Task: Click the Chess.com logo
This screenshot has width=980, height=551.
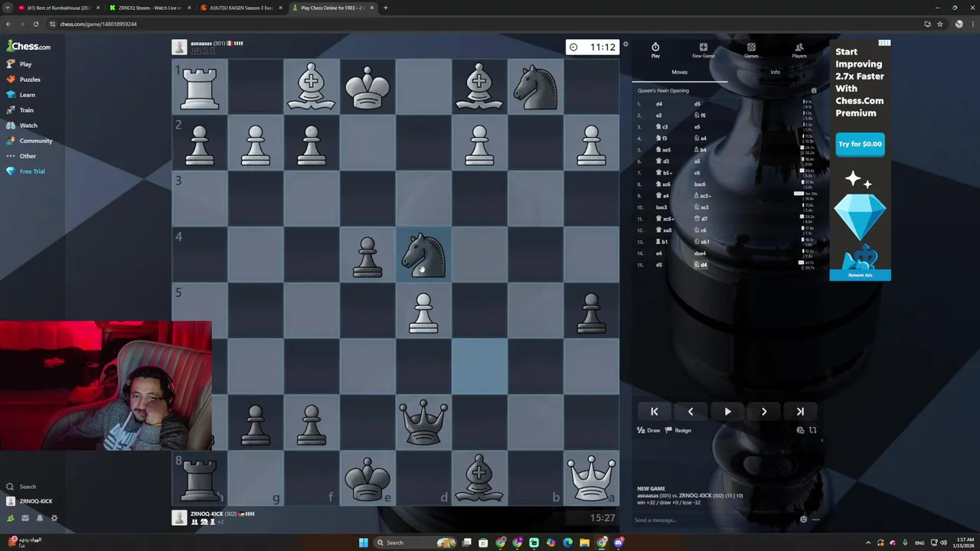Action: coord(29,47)
